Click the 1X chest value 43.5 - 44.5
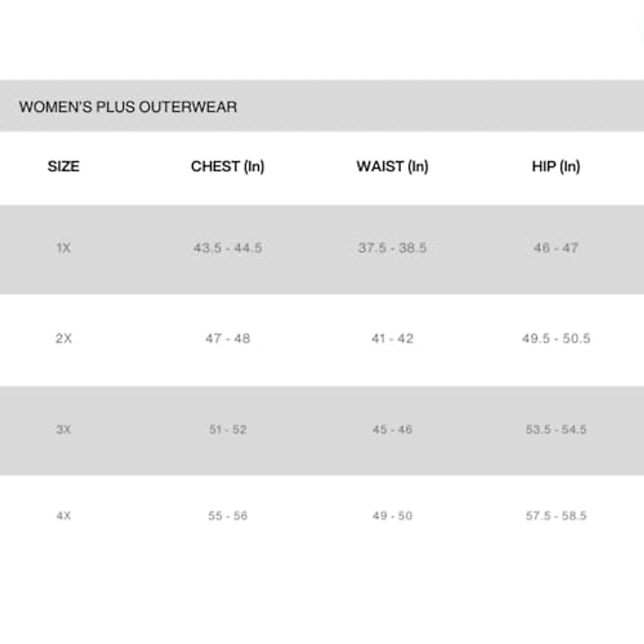The width and height of the screenshot is (644, 644). (x=228, y=248)
